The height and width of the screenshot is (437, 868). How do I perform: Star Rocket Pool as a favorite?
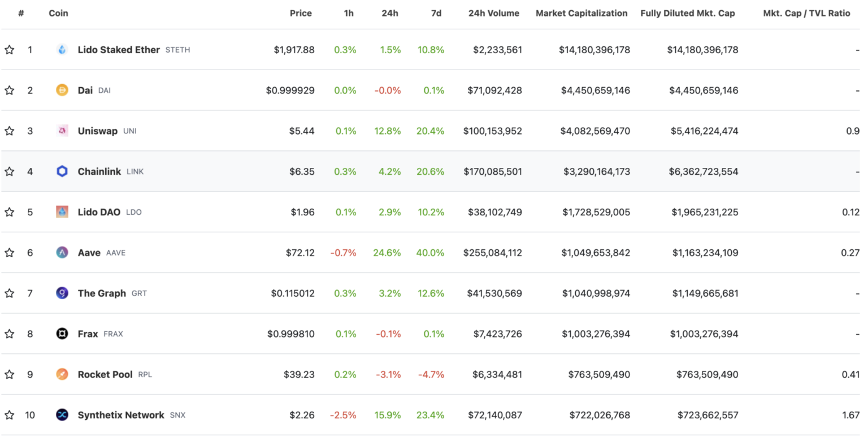(x=10, y=374)
